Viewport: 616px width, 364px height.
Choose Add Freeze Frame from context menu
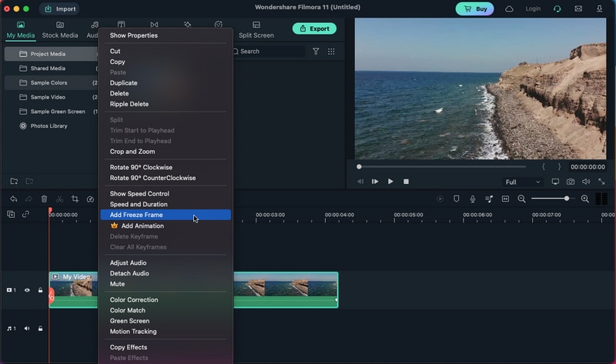coord(136,215)
